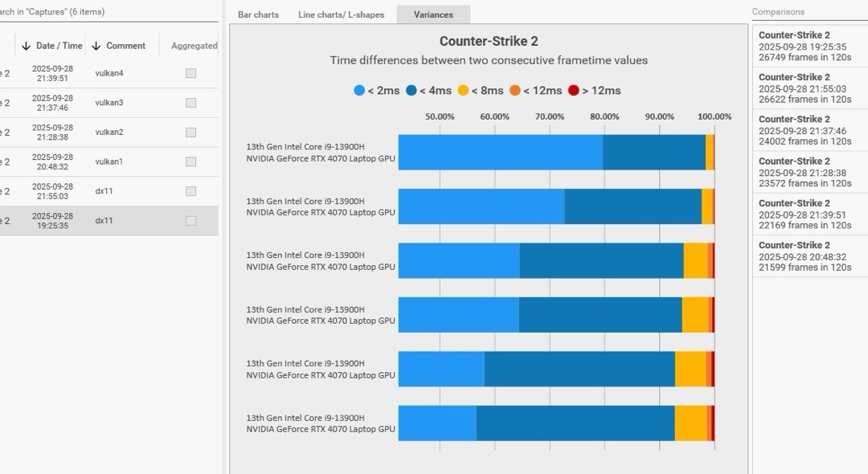Click the Counter-Strike 2 chart title
Image resolution: width=868 pixels, height=474 pixels.
(489, 42)
